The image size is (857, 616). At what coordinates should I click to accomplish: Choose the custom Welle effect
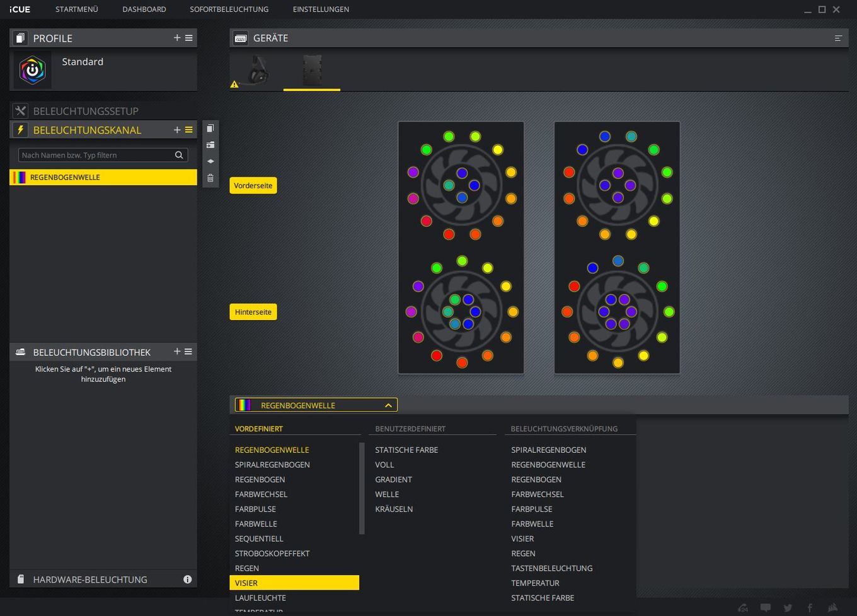pos(387,494)
